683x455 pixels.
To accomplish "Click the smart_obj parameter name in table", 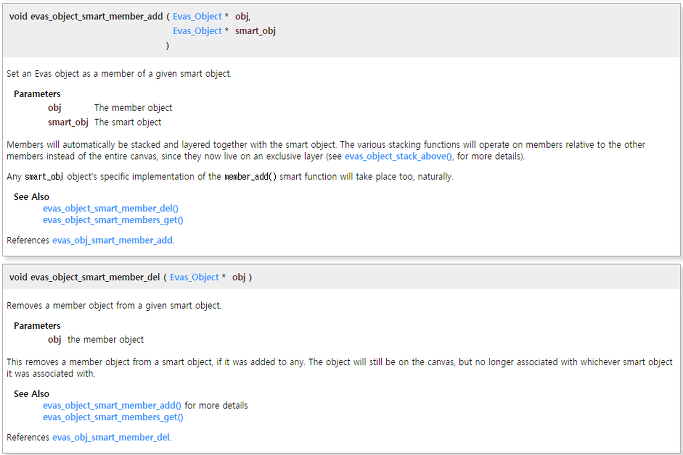I will coord(68,122).
